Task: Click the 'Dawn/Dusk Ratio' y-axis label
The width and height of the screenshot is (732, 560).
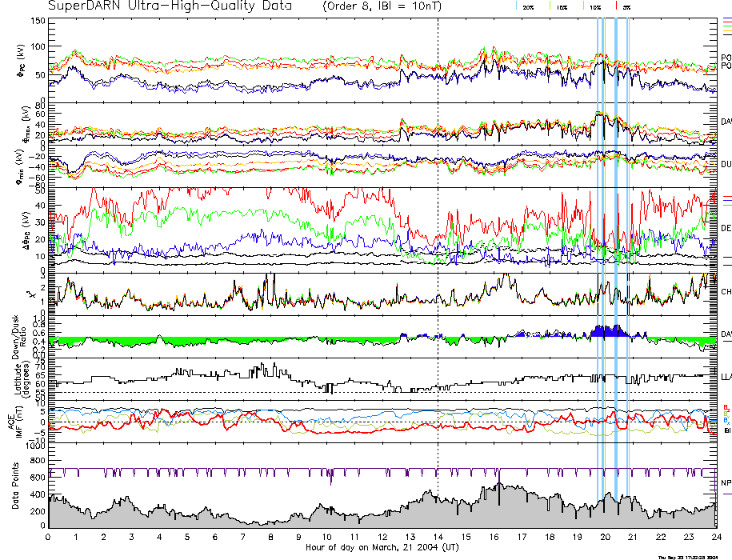Action: click(20, 337)
